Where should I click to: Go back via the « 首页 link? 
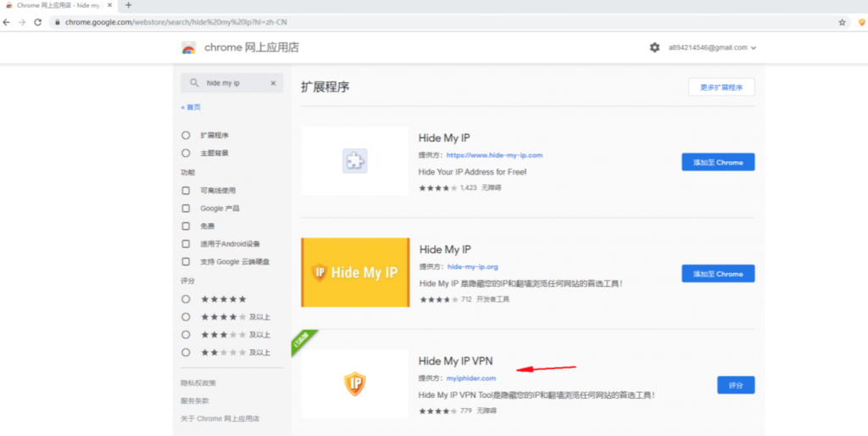[191, 107]
